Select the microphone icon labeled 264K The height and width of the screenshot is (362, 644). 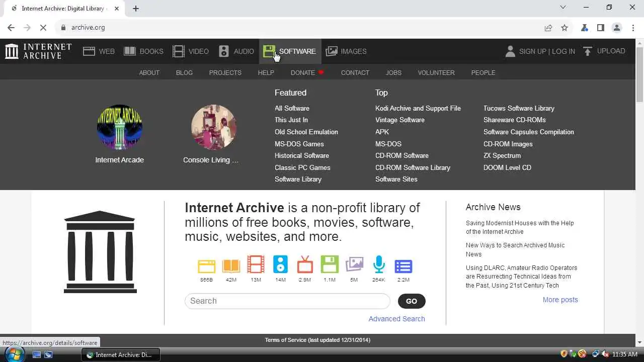click(379, 264)
